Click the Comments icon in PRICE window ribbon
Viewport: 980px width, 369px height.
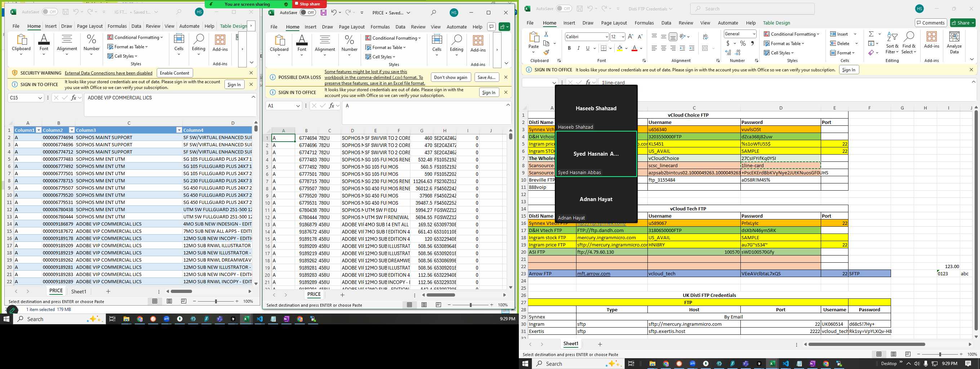(x=491, y=27)
